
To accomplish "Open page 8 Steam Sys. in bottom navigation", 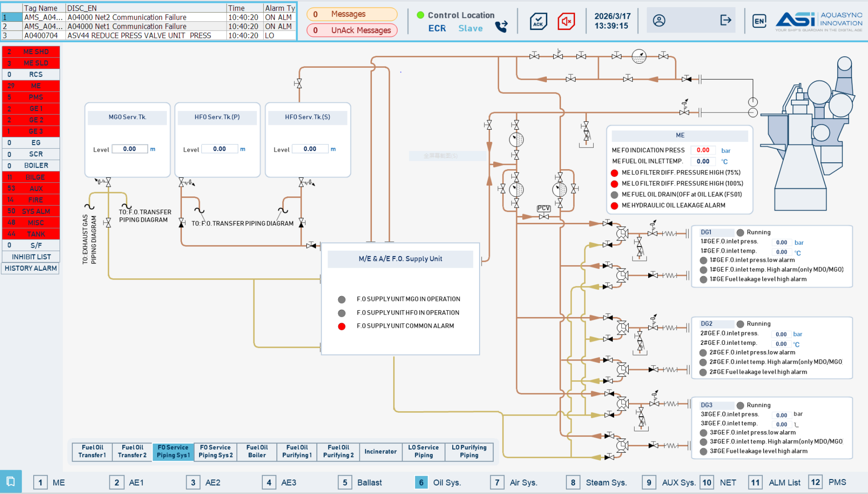I will point(597,482).
